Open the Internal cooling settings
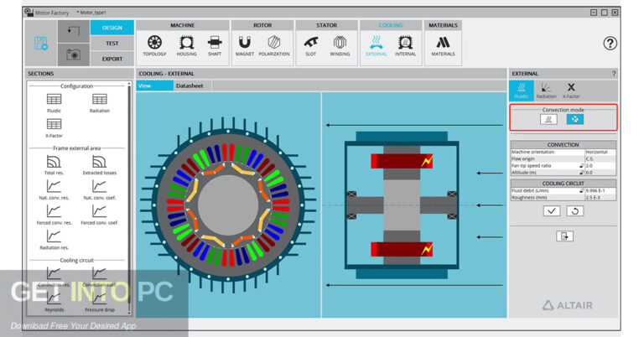 click(405, 45)
